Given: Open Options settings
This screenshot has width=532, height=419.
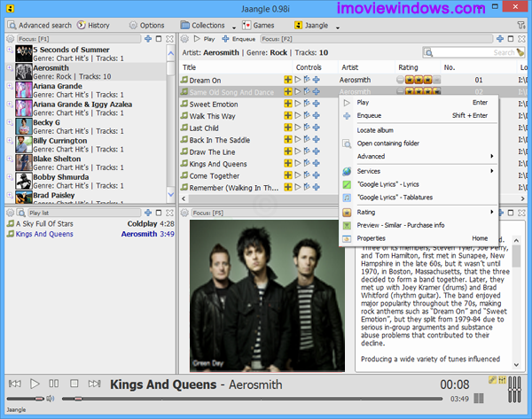Looking at the screenshot, I should 146,26.
